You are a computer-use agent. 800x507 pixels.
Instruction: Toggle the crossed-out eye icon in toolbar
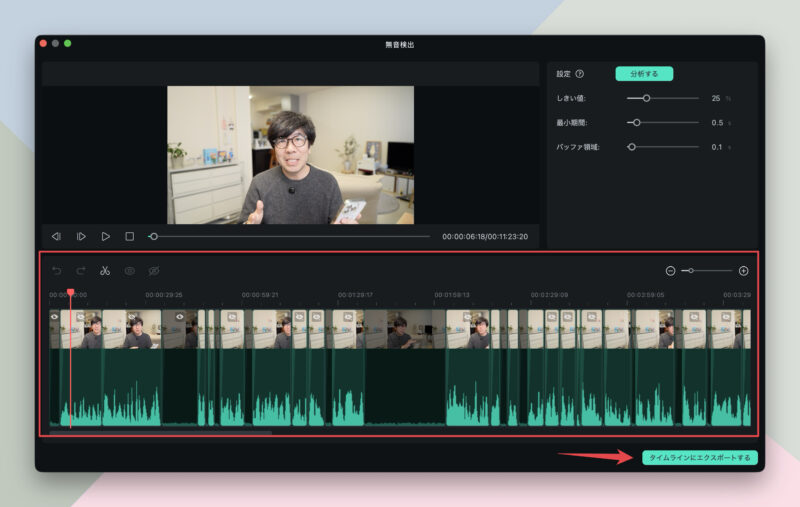coord(154,271)
